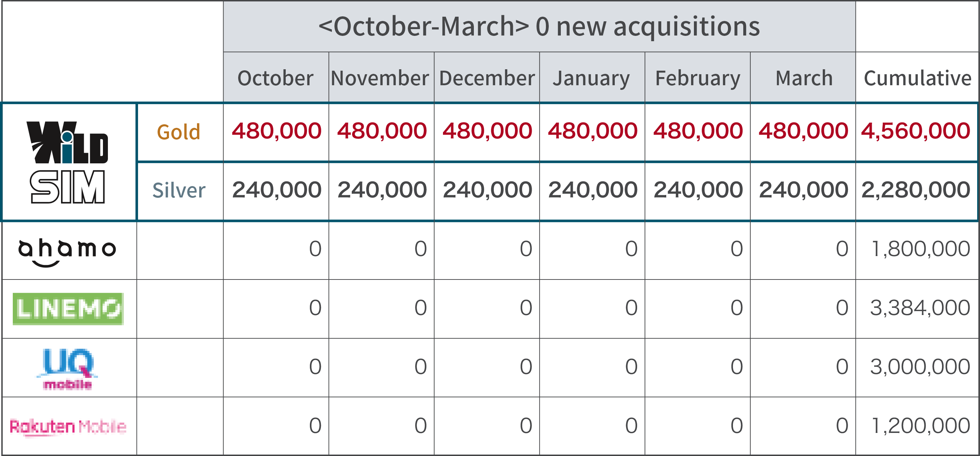Click the ahamo logo

click(67, 253)
